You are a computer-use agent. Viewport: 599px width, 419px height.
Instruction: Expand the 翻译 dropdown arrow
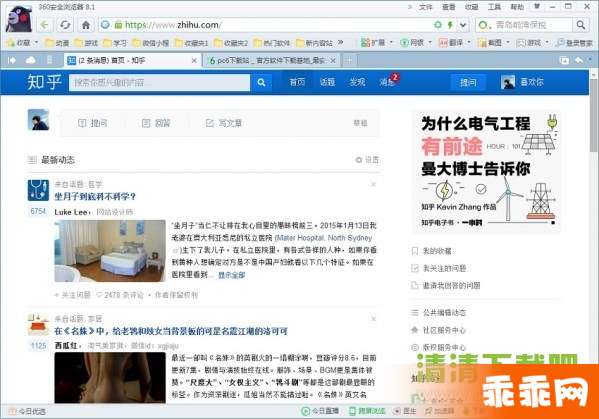(x=469, y=43)
